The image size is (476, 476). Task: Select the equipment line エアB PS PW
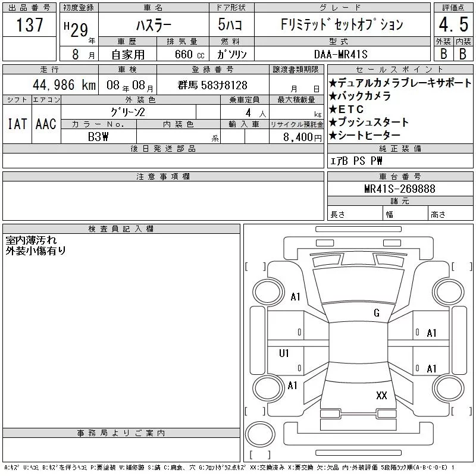tap(356, 161)
